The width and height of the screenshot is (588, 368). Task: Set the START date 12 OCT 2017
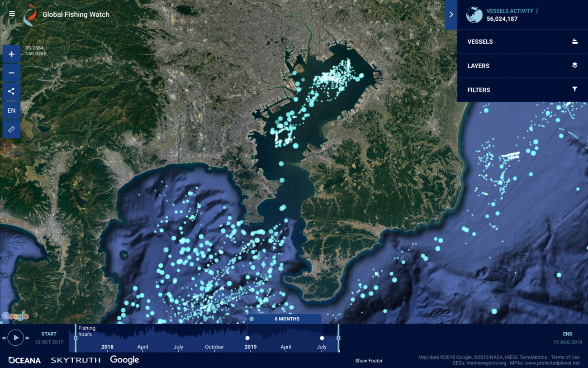[49, 338]
